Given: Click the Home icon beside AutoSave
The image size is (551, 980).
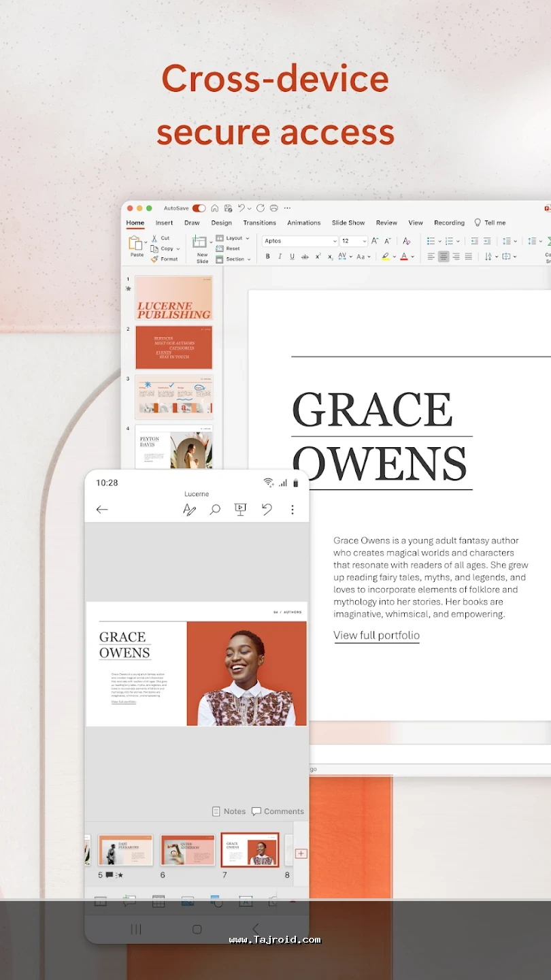Looking at the screenshot, I should (215, 208).
